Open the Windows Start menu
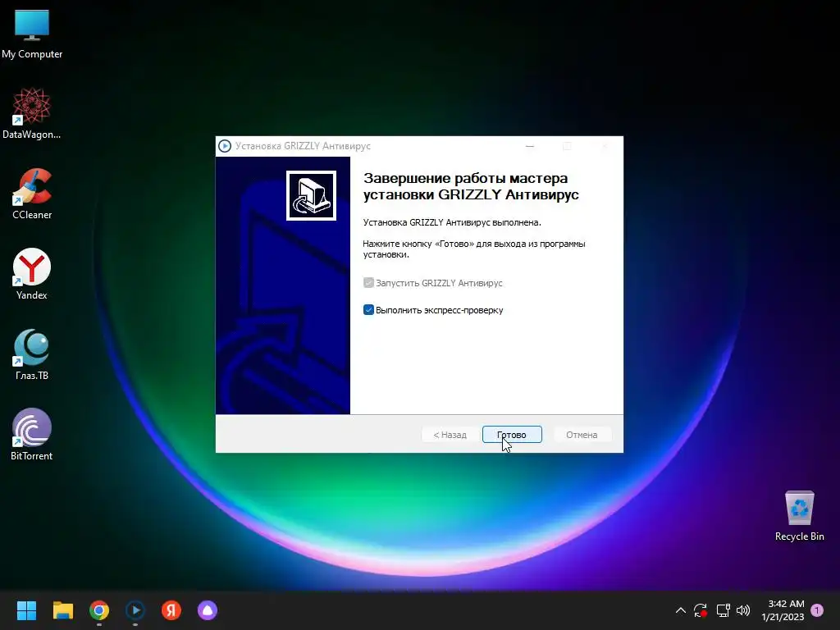Image resolution: width=840 pixels, height=630 pixels. 26,610
